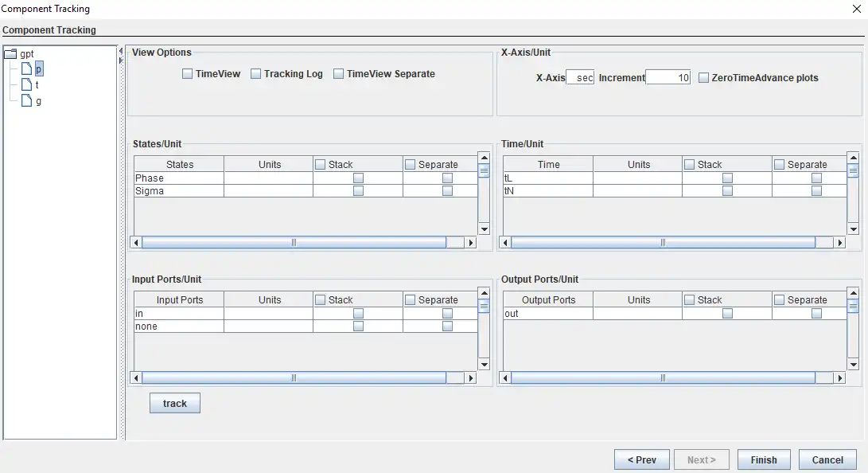
Task: Enable the TimeView checkbox
Action: [x=188, y=74]
